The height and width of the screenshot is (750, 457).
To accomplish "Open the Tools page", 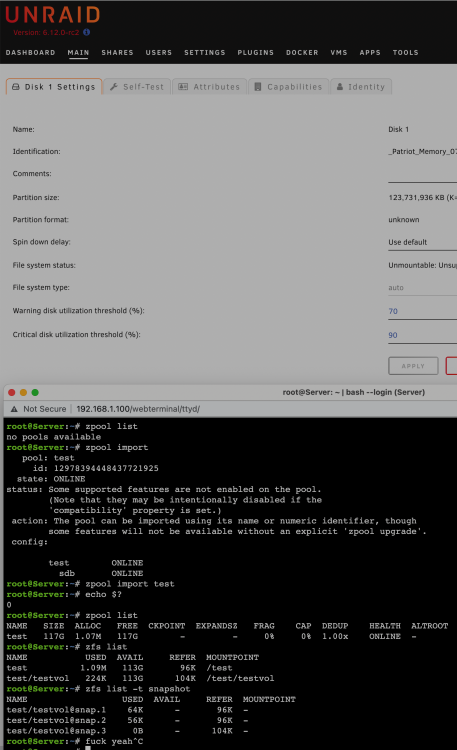I will pyautogui.click(x=405, y=53).
